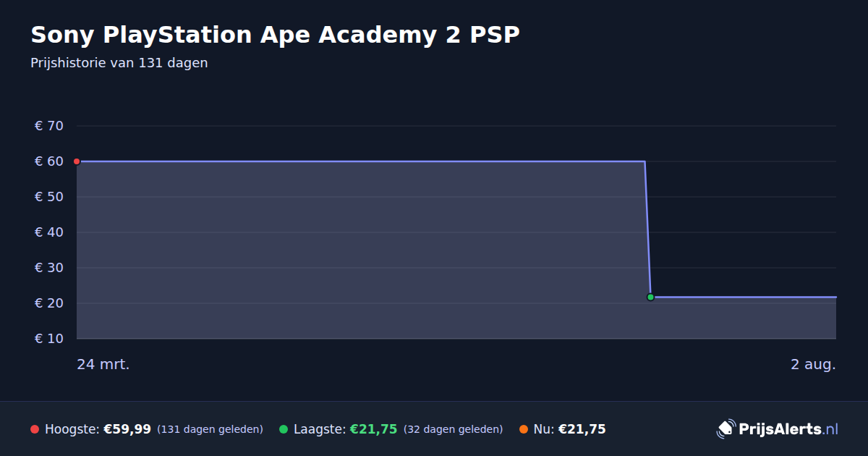Click the 2 aug. end date label
Viewport: 868px width, 456px height.
(813, 364)
